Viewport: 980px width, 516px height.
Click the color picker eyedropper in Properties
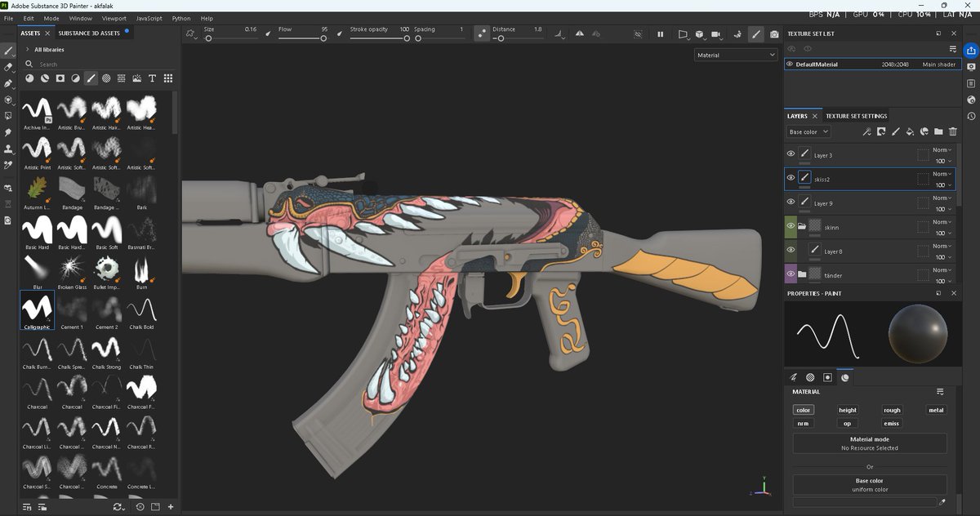[942, 501]
